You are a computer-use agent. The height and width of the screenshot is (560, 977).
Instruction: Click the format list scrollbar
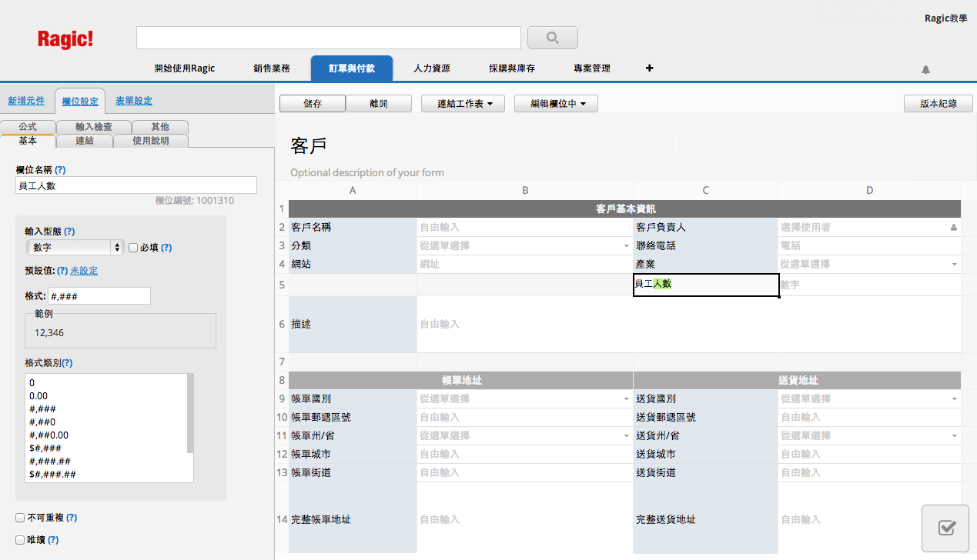(x=190, y=412)
